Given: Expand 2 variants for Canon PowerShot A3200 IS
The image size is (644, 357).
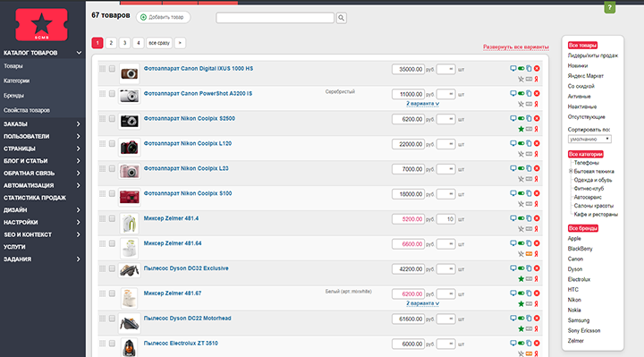Looking at the screenshot, I should (422, 104).
